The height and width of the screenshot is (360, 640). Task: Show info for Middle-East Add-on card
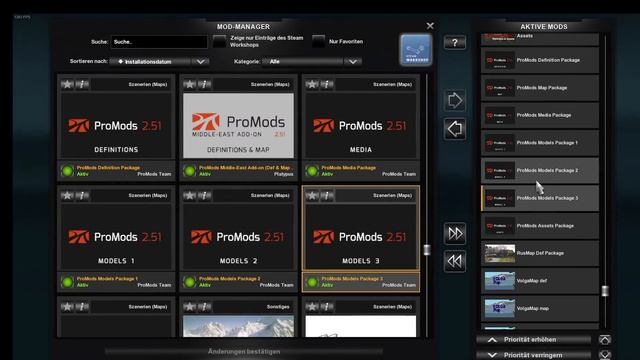tap(204, 84)
